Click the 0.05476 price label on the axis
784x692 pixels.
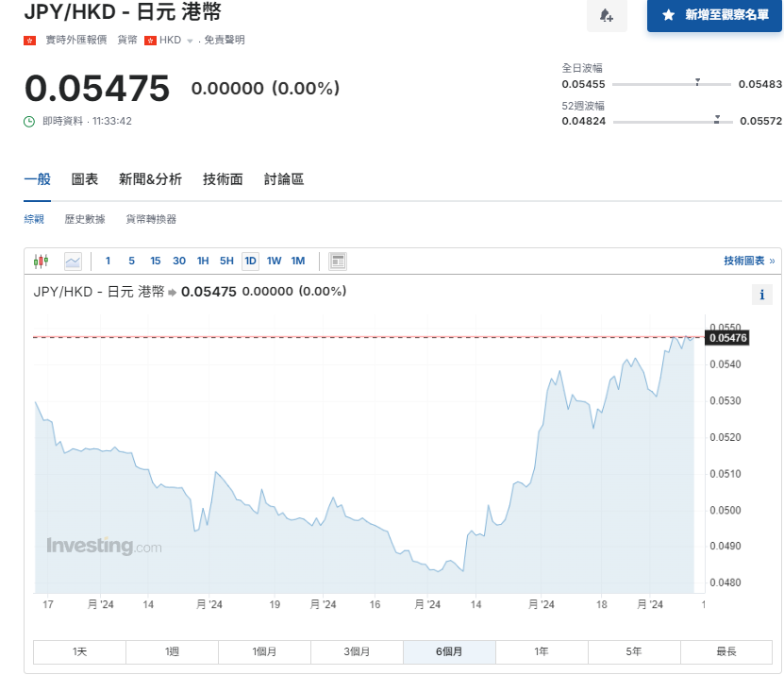[727, 338]
